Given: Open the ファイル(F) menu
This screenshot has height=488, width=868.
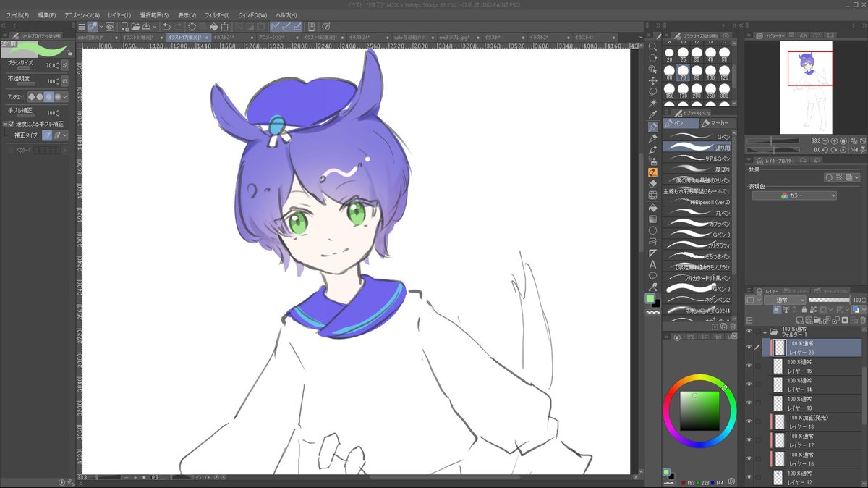Looking at the screenshot, I should coord(17,15).
